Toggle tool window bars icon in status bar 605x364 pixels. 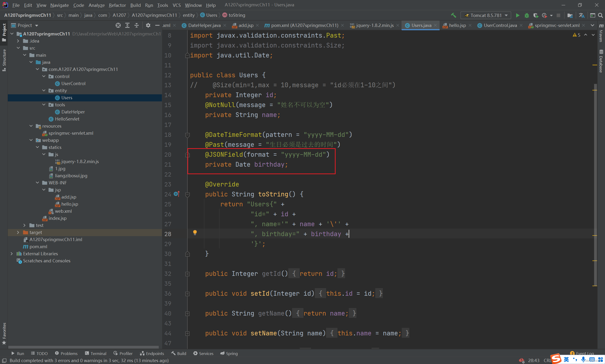click(x=4, y=360)
